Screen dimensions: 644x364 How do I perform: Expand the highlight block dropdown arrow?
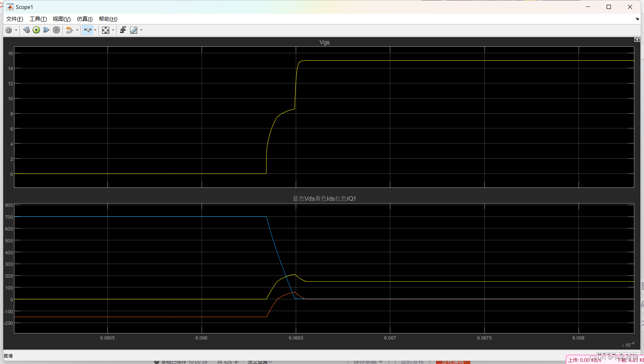[x=77, y=30]
